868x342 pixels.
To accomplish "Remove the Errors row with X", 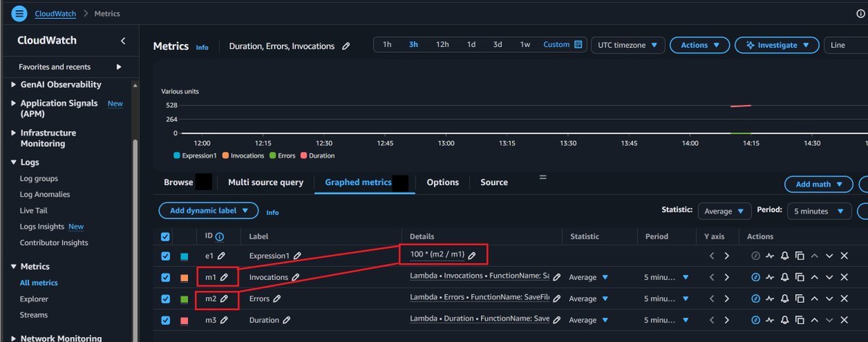I will coord(844,299).
